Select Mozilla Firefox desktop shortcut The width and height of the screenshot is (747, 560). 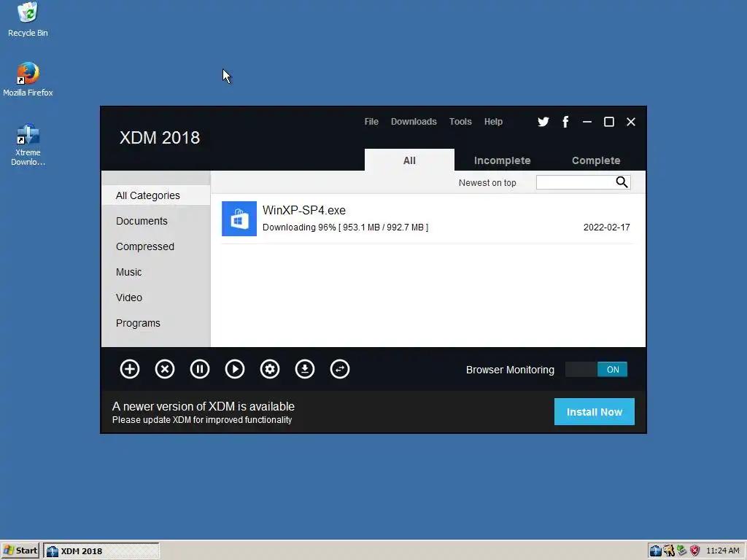(28, 79)
